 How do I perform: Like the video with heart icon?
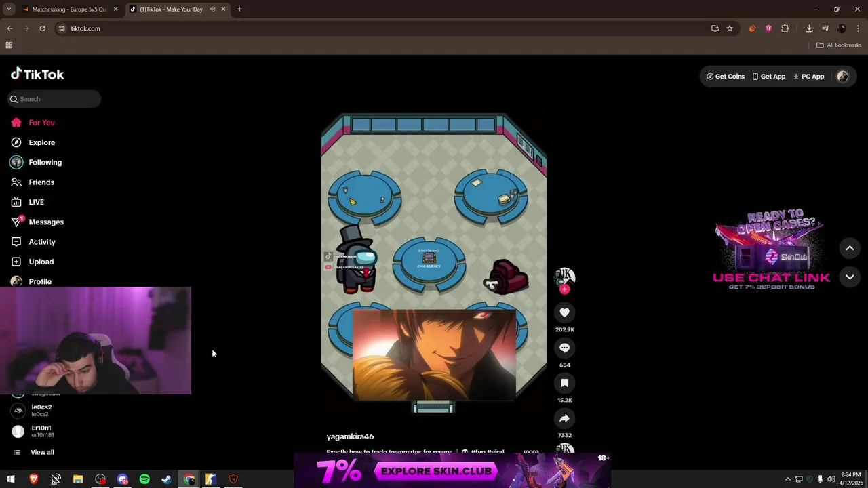564,312
